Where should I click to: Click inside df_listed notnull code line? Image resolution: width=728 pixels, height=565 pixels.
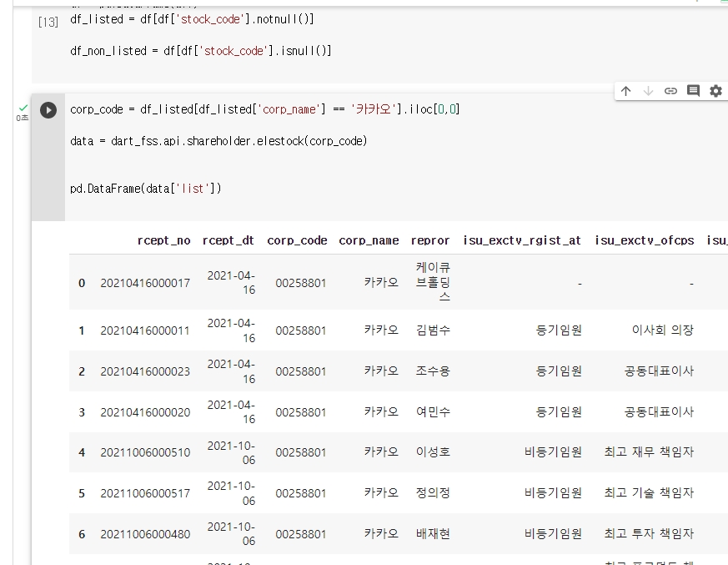click(x=192, y=19)
